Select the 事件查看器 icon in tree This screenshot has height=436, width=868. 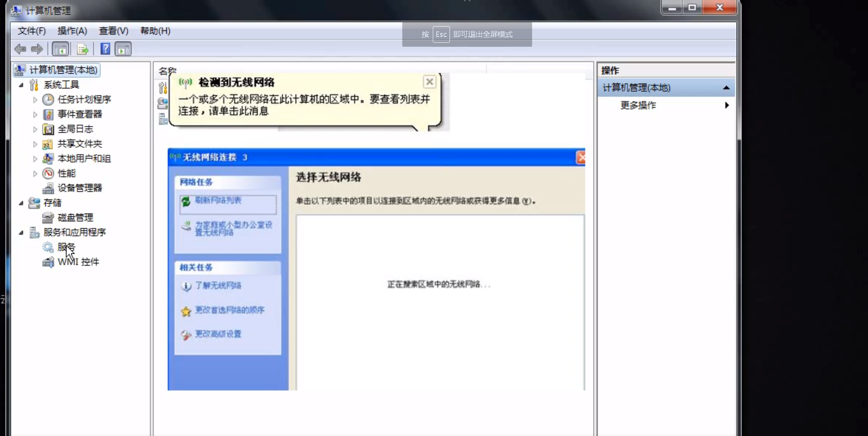pos(48,114)
